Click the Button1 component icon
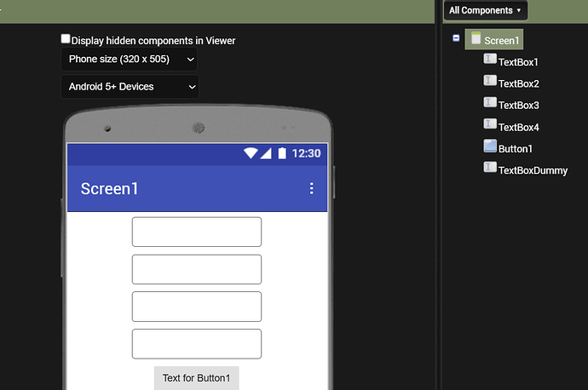This screenshot has height=390, width=588. [490, 146]
